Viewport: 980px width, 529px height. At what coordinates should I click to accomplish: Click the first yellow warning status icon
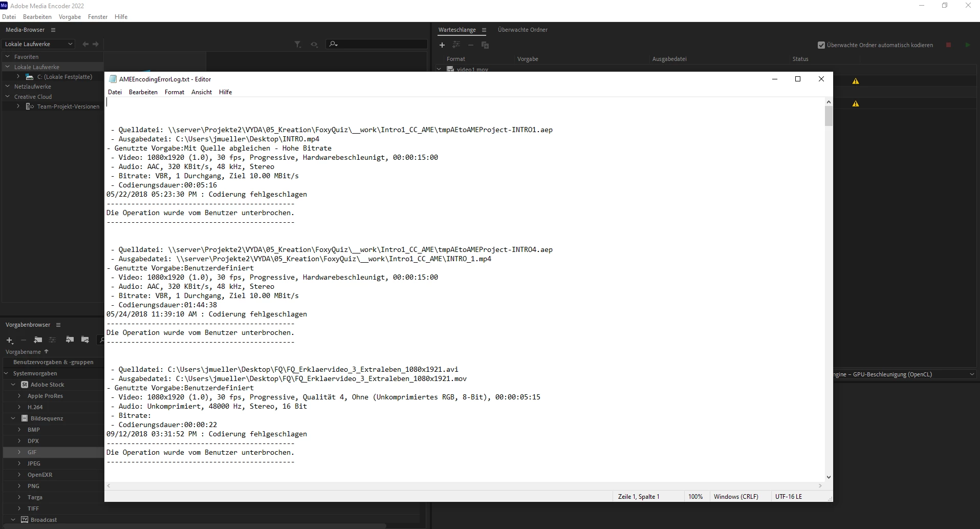point(856,81)
